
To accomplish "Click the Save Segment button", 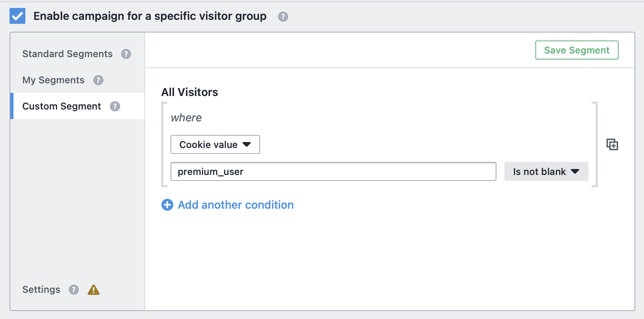I will [x=577, y=50].
